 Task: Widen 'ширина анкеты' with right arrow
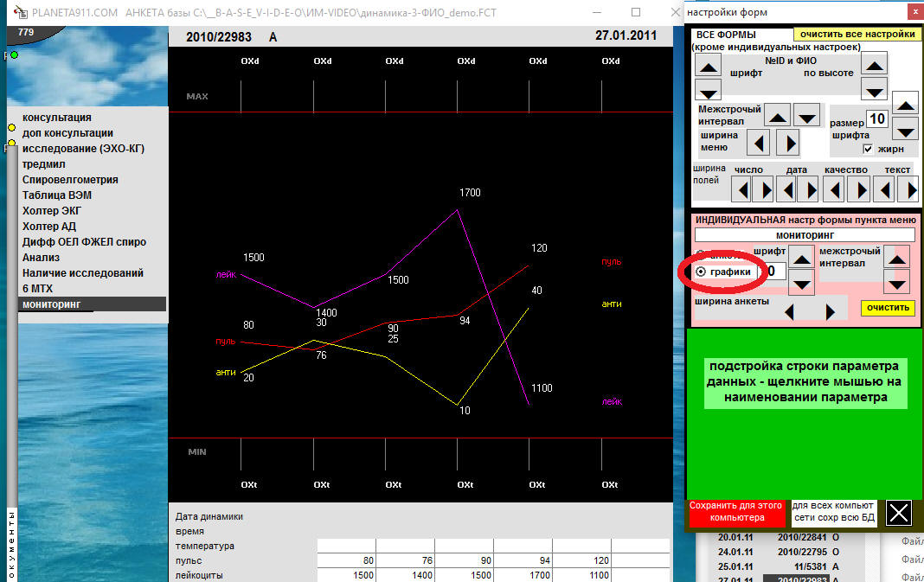pyautogui.click(x=831, y=311)
